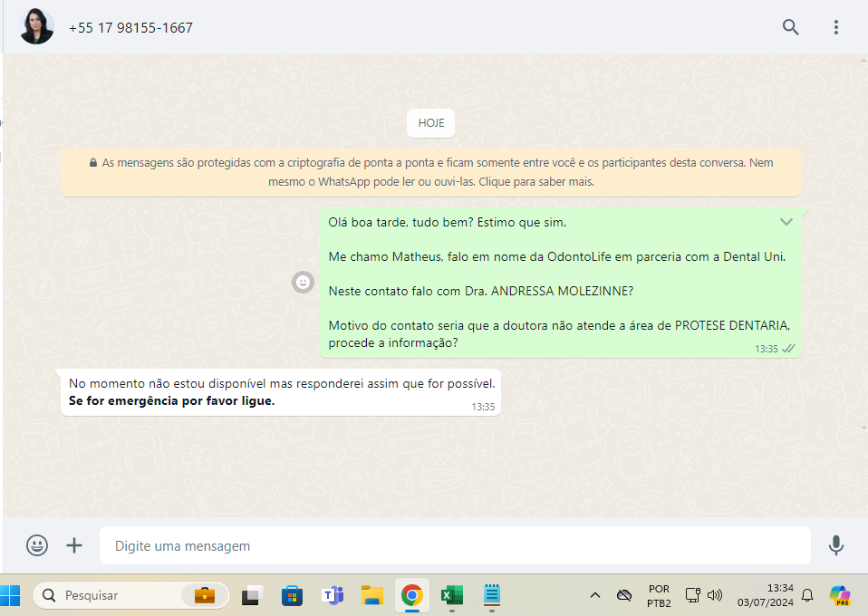
Task: Click the microphone voice message icon
Action: pyautogui.click(x=835, y=545)
